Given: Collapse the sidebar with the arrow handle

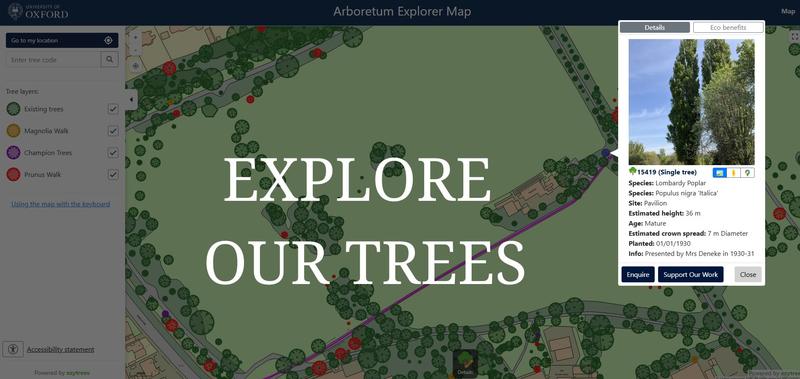Looking at the screenshot, I should [x=131, y=100].
